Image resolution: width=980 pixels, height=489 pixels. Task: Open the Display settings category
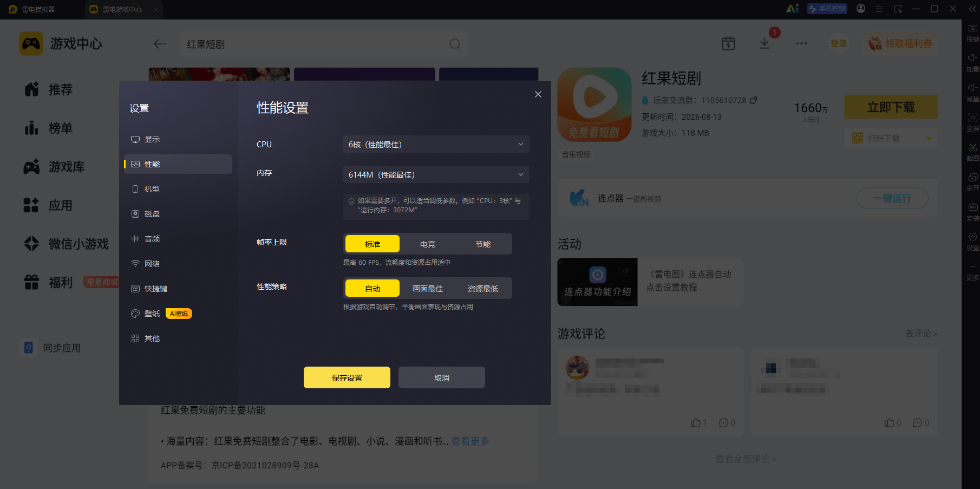click(x=178, y=139)
